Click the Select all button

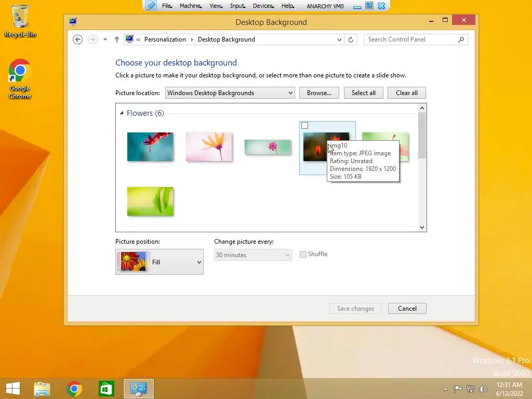pos(363,93)
